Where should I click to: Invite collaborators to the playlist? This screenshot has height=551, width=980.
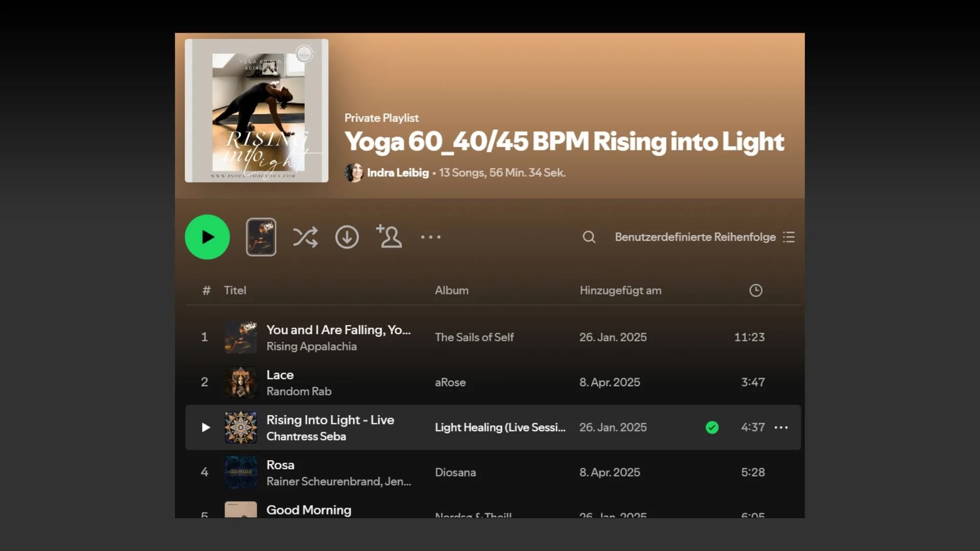click(389, 237)
